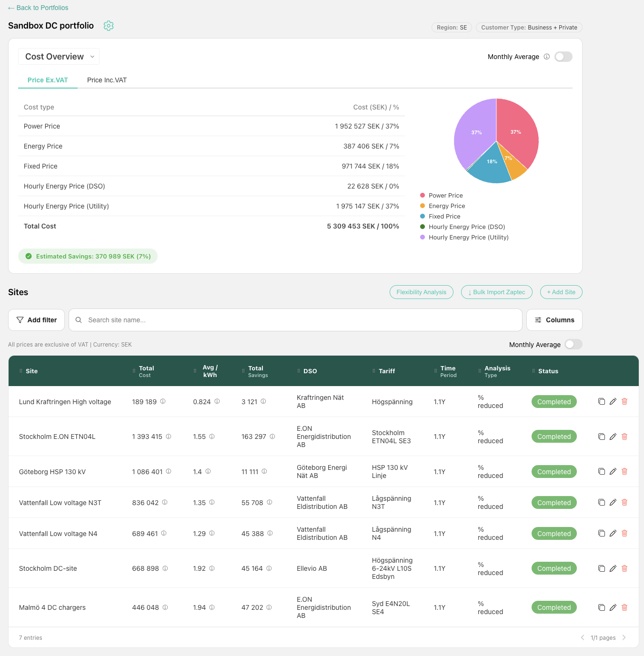
Task: Click the Malmö 4 DC chargers site name
Action: click(52, 607)
